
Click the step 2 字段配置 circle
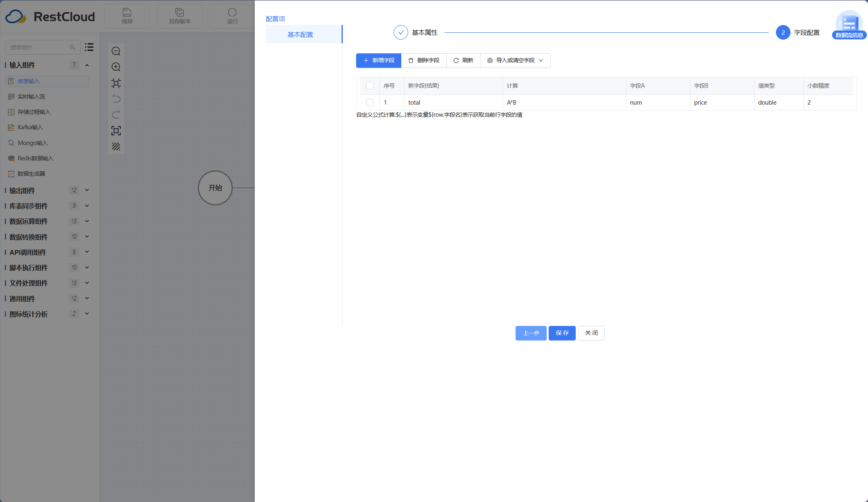click(783, 32)
